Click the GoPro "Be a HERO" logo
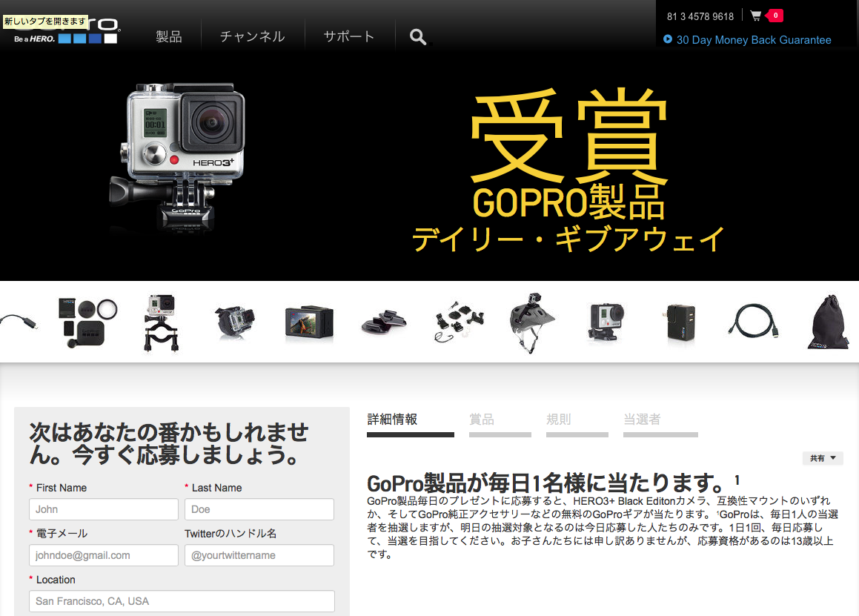Image resolution: width=859 pixels, height=616 pixels. (66, 30)
